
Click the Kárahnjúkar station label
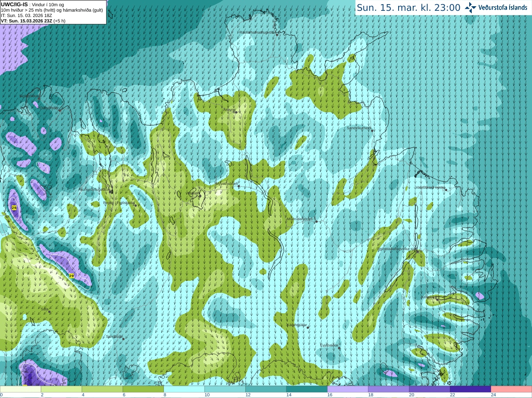coord(297,325)
